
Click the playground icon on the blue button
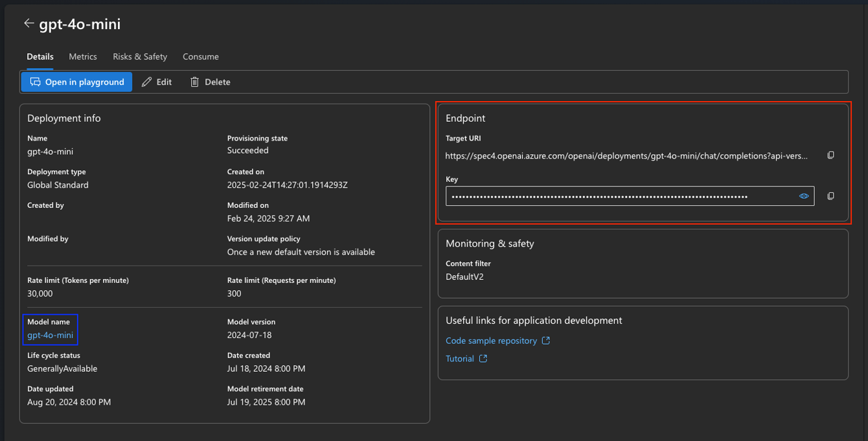click(35, 82)
